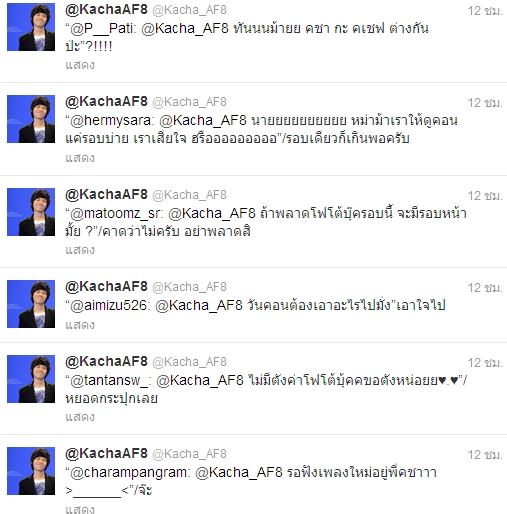Click the 12 ชม. timestamp on the last tweet
The image size is (507, 514).
(x=485, y=455)
